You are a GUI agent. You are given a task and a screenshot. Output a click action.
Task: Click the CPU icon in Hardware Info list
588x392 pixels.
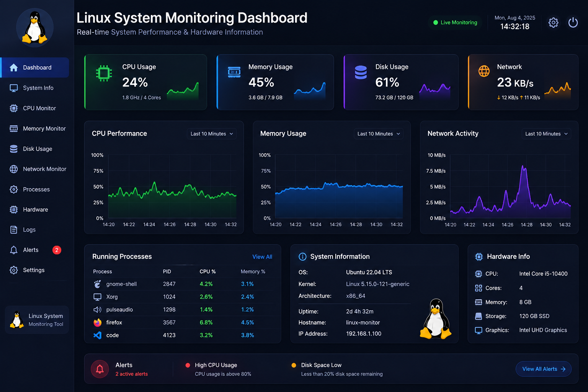click(x=479, y=274)
